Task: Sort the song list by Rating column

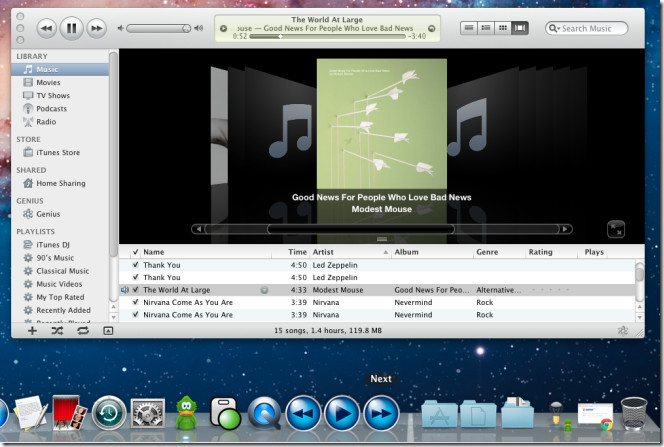Action: (x=551, y=252)
